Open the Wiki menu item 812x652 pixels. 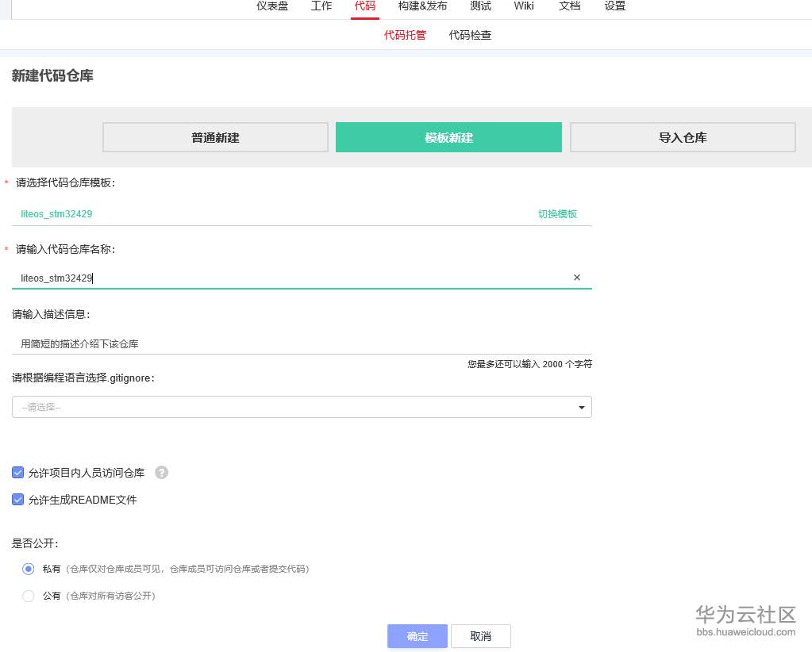coord(523,6)
